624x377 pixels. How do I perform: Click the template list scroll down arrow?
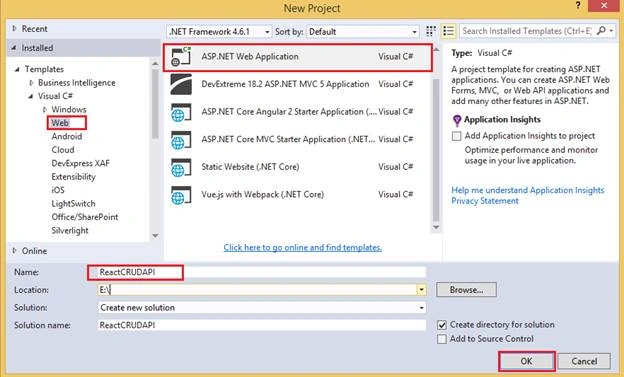point(436,227)
